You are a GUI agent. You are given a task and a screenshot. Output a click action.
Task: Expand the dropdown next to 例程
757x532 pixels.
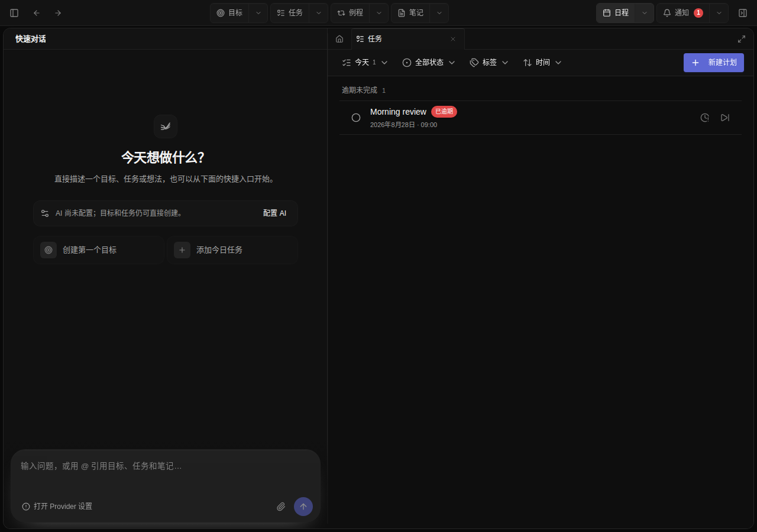coord(379,13)
